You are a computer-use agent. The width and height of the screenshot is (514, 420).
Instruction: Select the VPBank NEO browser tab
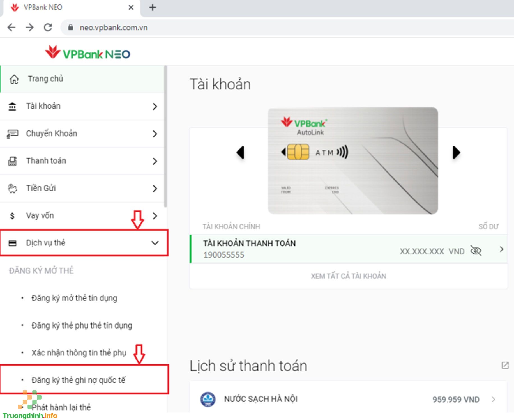(x=72, y=8)
